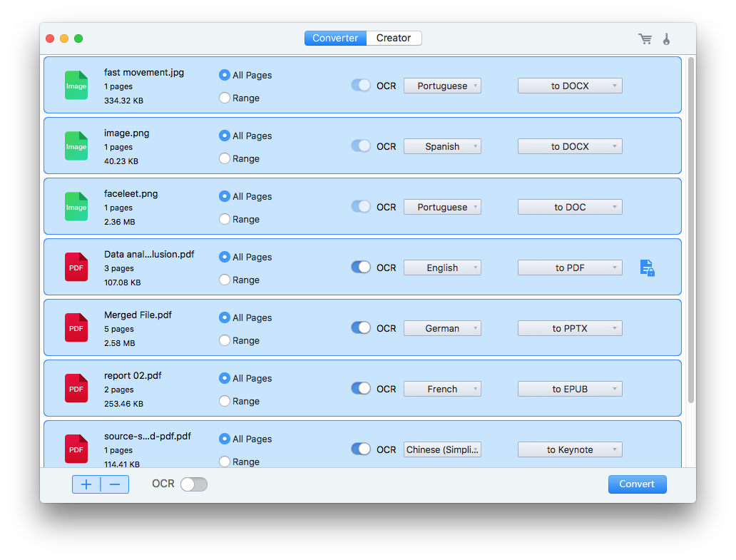The width and height of the screenshot is (736, 560).
Task: Select file name 'report 02.pdf'
Action: [x=133, y=375]
